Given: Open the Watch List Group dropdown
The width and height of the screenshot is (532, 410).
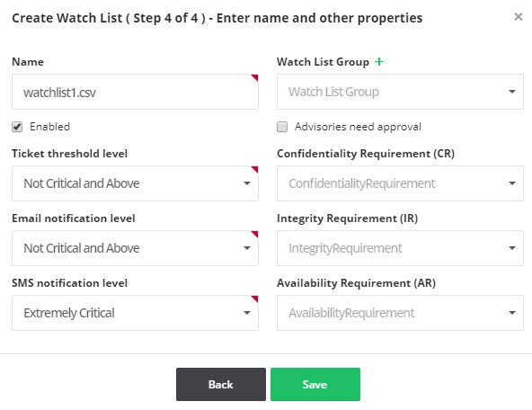Looking at the screenshot, I should coord(400,92).
